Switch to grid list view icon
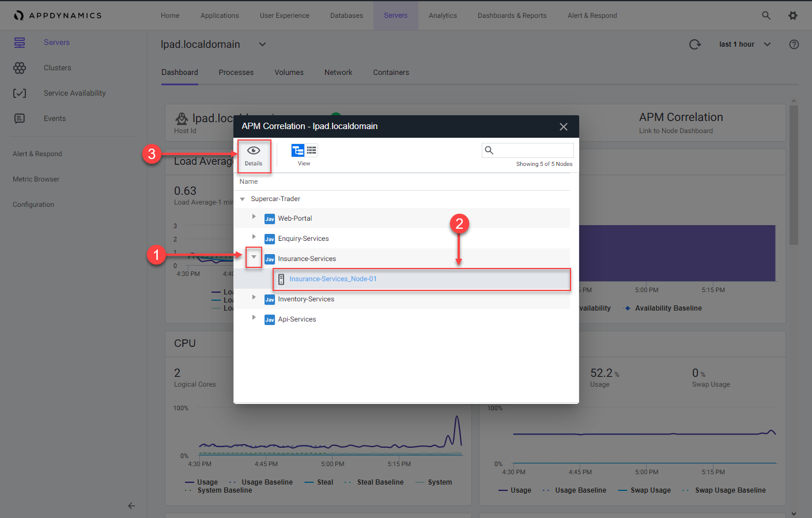This screenshot has height=518, width=812. pos(312,150)
